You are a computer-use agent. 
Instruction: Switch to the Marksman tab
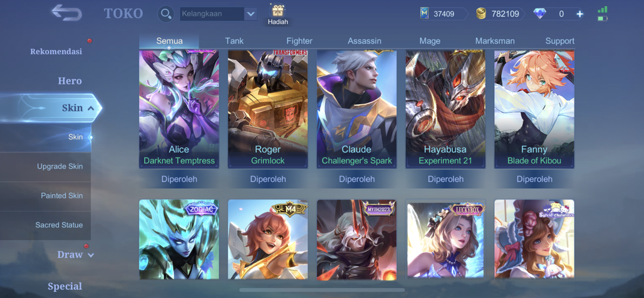pyautogui.click(x=495, y=41)
